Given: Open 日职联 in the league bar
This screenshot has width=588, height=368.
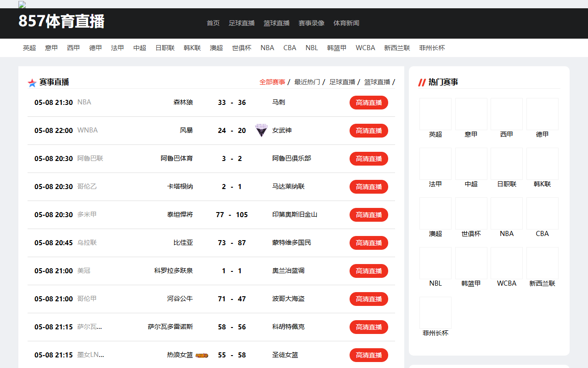Looking at the screenshot, I should [165, 48].
